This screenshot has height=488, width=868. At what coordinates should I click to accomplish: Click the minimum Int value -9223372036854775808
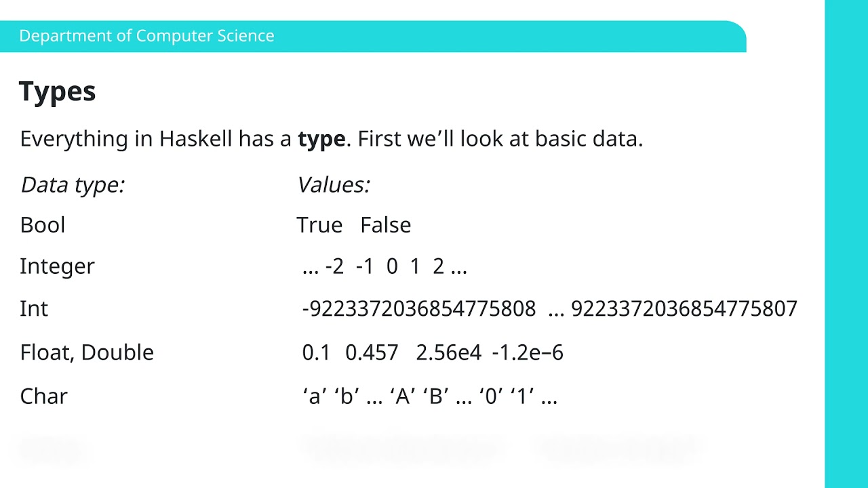418,309
